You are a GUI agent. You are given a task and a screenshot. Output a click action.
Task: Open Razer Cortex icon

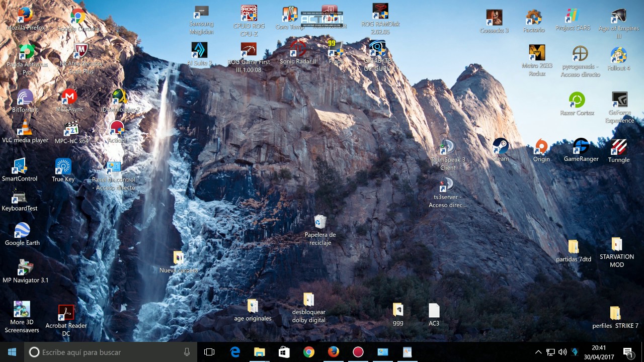point(577,104)
